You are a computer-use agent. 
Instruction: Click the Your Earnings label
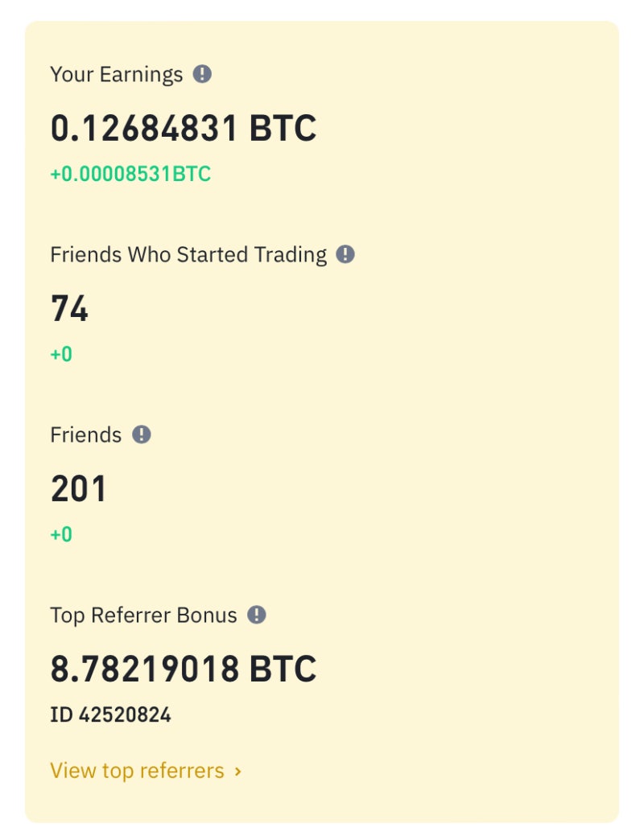tap(117, 75)
